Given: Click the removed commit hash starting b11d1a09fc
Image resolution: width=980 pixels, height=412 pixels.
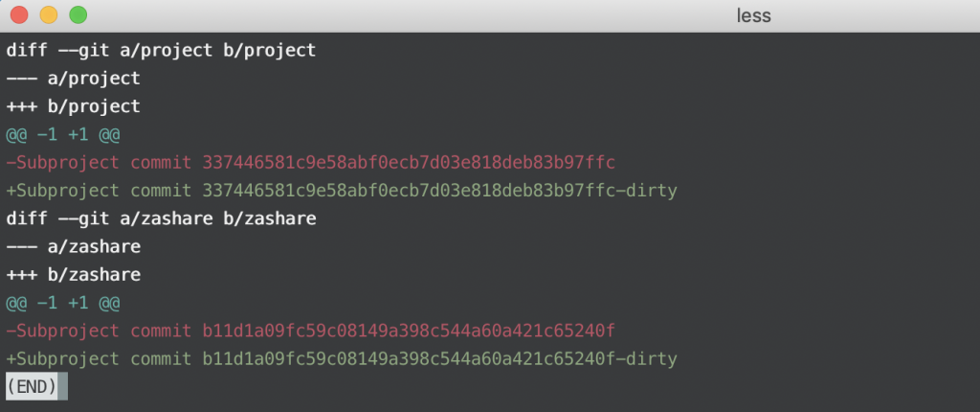Looking at the screenshot, I should 409,332.
